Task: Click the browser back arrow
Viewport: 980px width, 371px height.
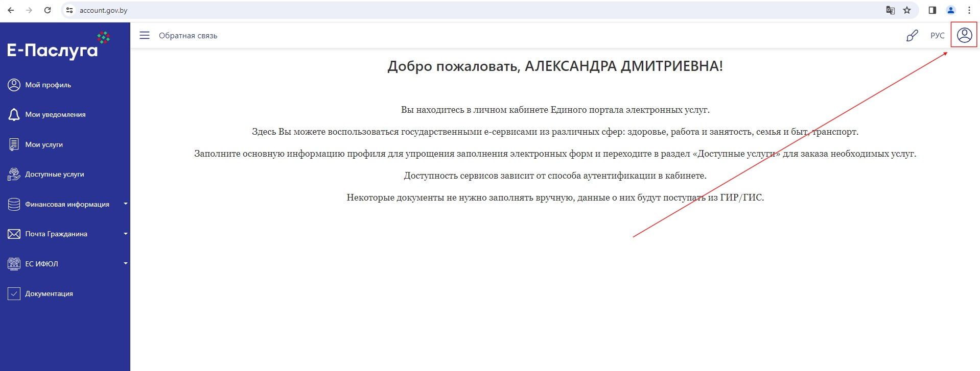Action: click(11, 10)
